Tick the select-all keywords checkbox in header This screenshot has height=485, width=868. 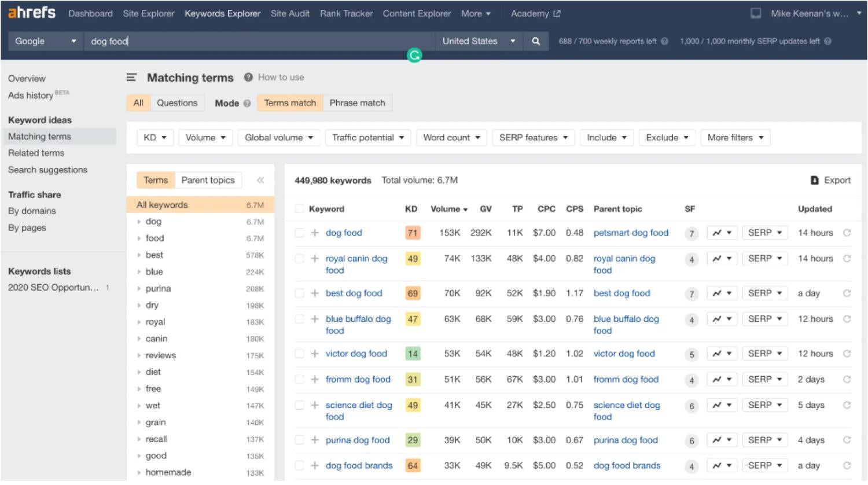click(299, 209)
